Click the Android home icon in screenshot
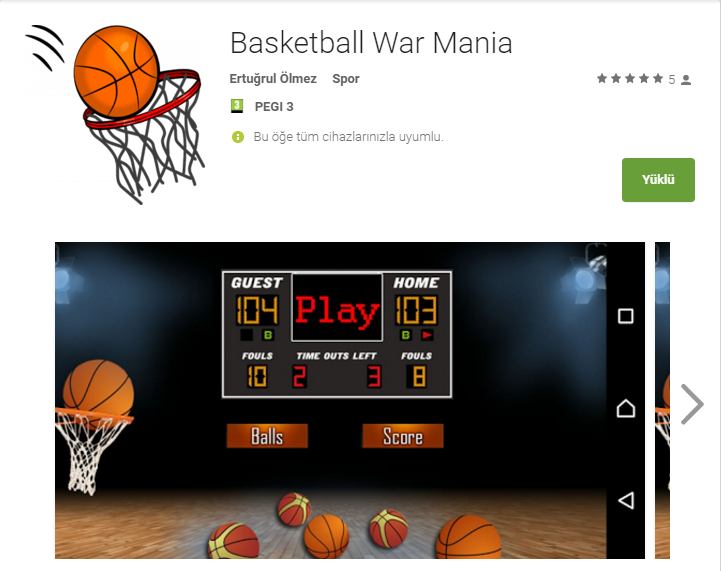Image resolution: width=721 pixels, height=571 pixels. [x=625, y=408]
